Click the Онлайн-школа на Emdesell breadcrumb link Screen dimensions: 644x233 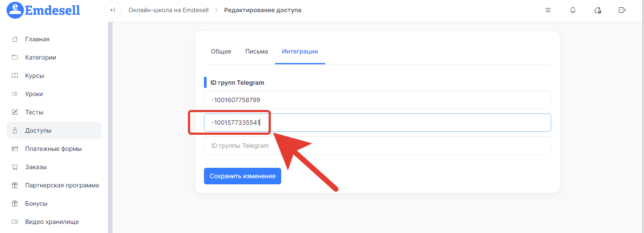[168, 10]
